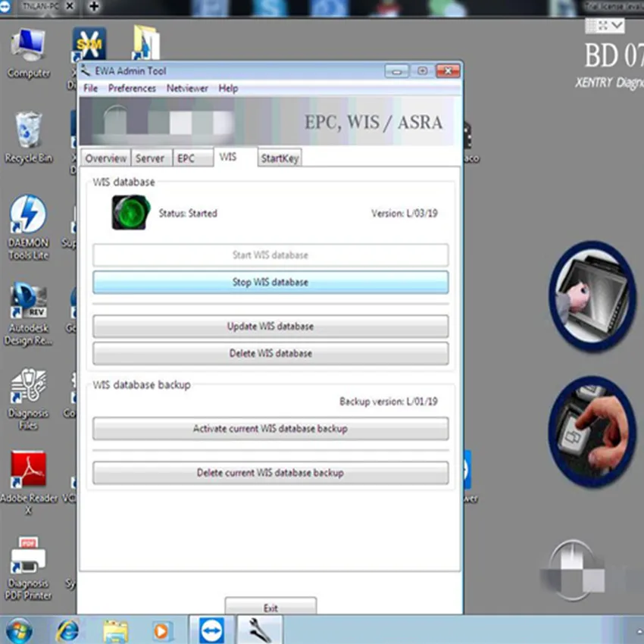Switch to the Overview tab
644x644 pixels.
[x=106, y=158]
